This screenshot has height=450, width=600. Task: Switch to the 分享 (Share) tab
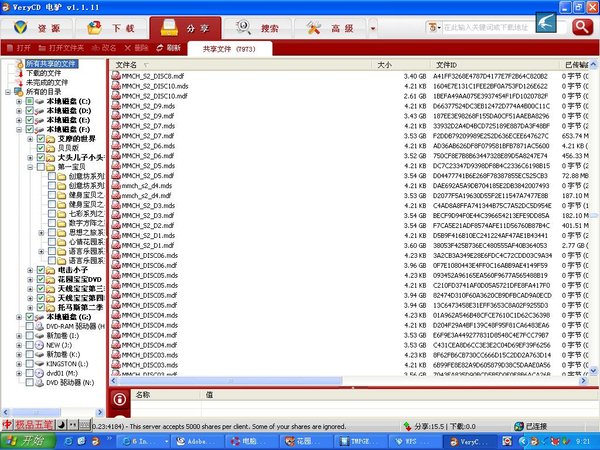(185, 28)
